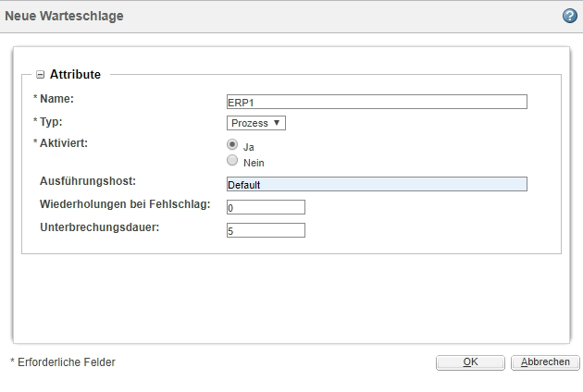583x392 pixels.
Task: Click the Wiederholungen bei Fehlschlag label
Action: point(125,203)
